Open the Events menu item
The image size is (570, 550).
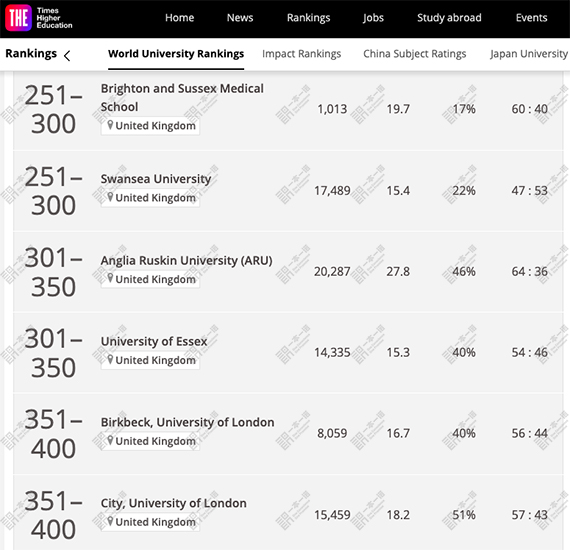pyautogui.click(x=531, y=18)
